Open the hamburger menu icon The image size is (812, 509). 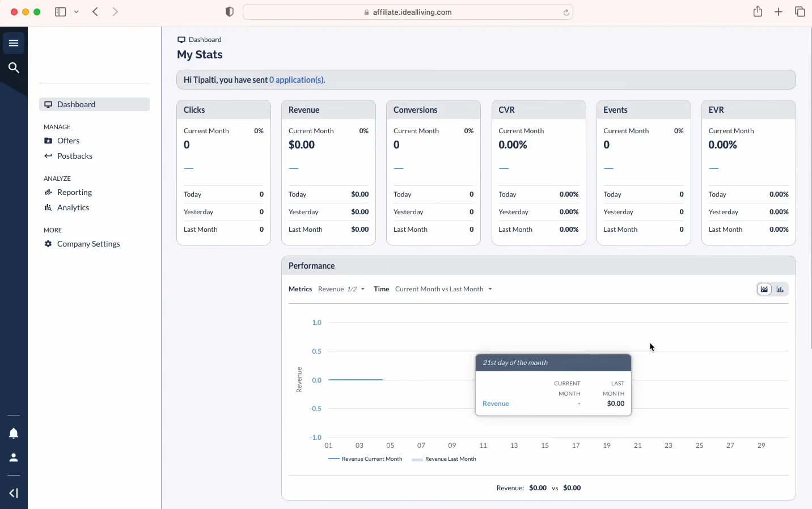click(x=14, y=43)
